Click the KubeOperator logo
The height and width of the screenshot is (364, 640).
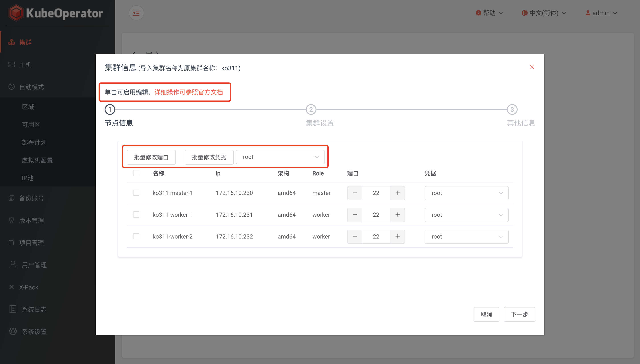click(x=55, y=13)
